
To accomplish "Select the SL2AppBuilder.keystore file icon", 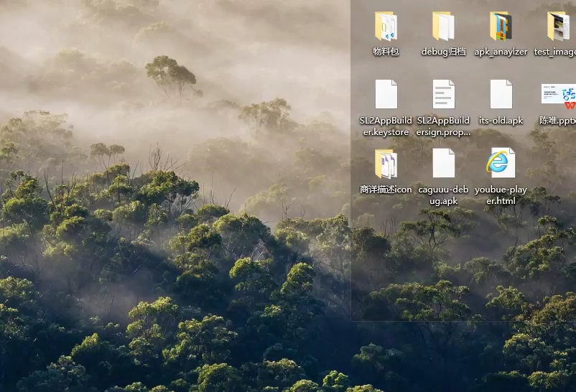I will pos(386,94).
